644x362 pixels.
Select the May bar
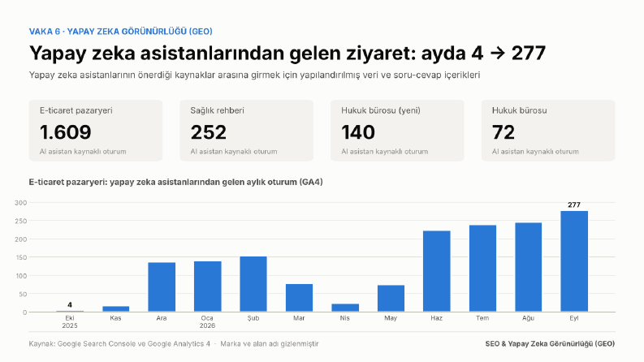point(391,299)
